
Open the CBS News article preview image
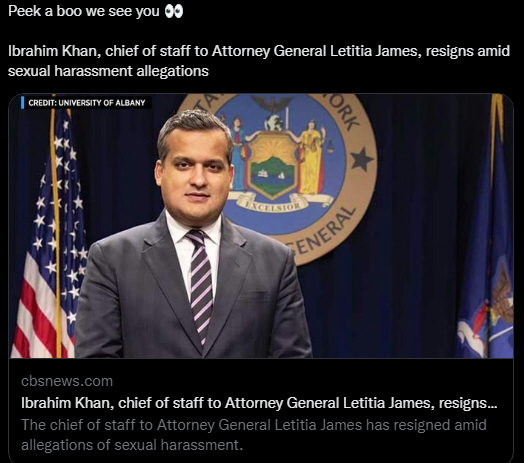pos(261,226)
